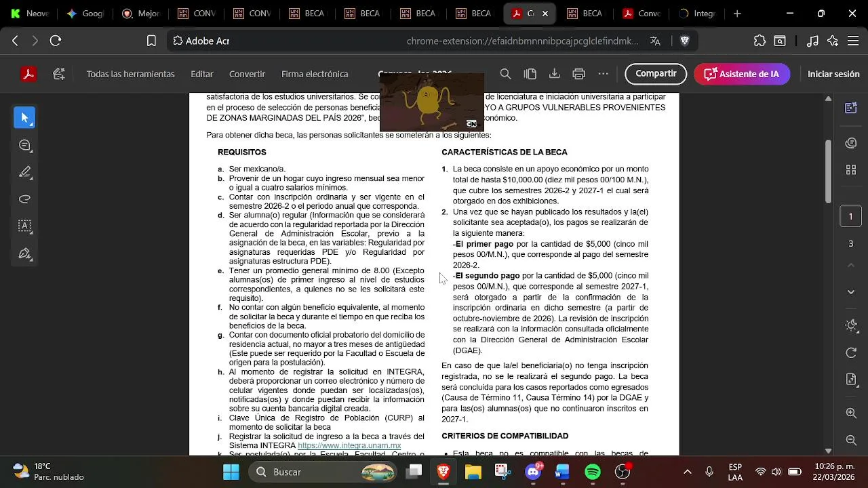Screen dimensions: 868x488
Task: Open the search magnifier in Acrobat toolbar
Action: pyautogui.click(x=505, y=74)
